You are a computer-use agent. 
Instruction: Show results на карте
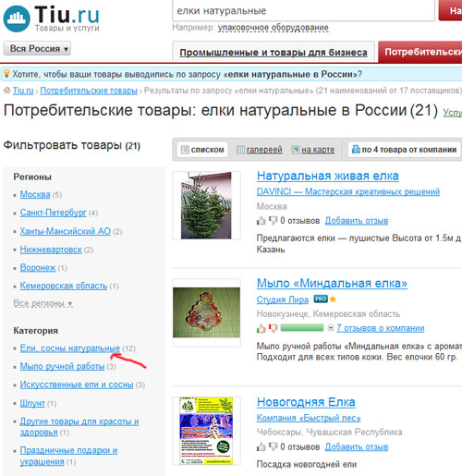[x=313, y=150]
